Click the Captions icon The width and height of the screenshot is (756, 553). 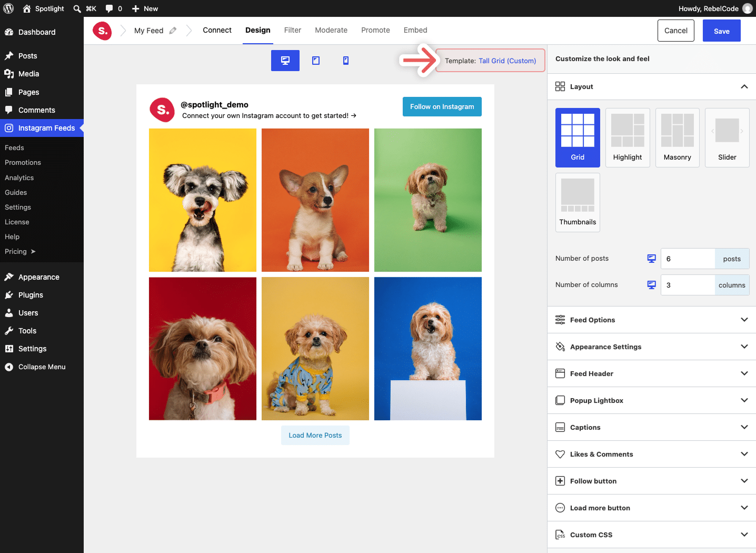[560, 427]
